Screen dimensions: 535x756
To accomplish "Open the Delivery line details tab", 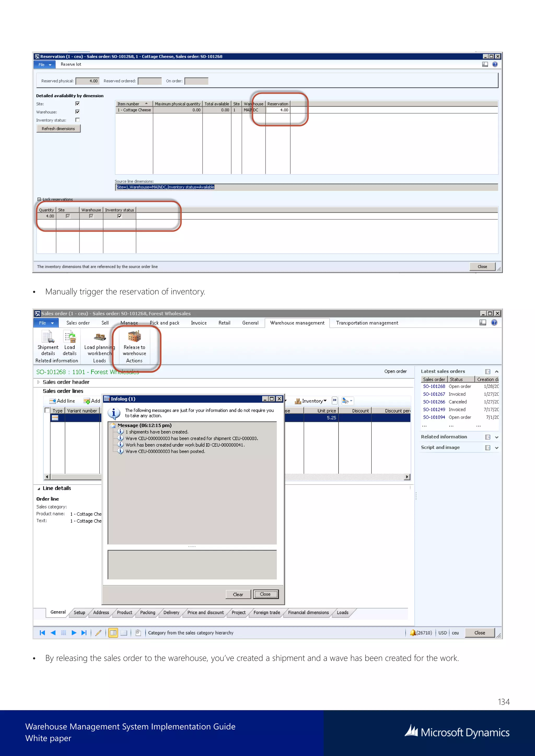I will (x=171, y=612).
